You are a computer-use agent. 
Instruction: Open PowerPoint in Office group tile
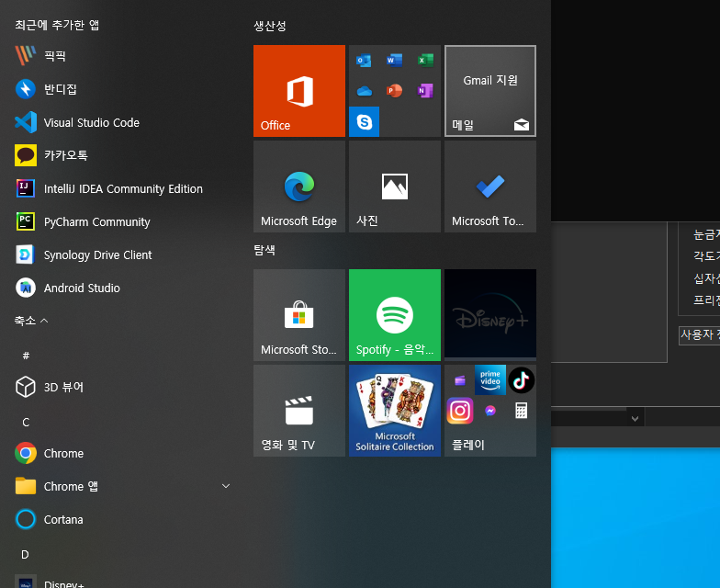point(395,90)
